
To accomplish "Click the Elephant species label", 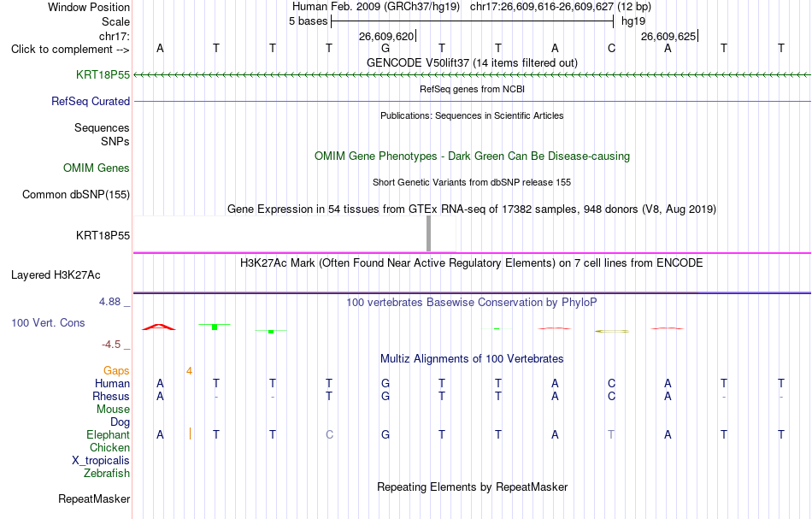I will 108,435.
